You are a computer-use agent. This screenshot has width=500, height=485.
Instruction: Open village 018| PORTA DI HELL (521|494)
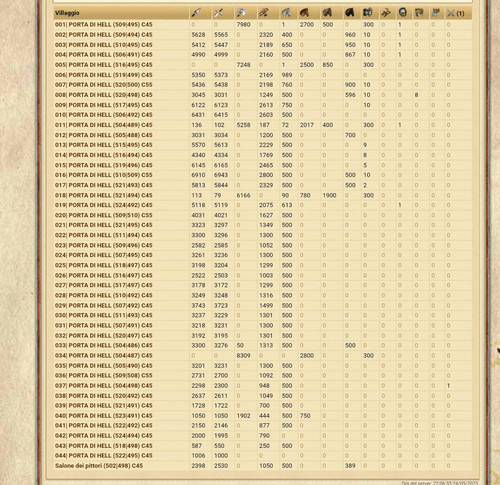[x=104, y=195]
